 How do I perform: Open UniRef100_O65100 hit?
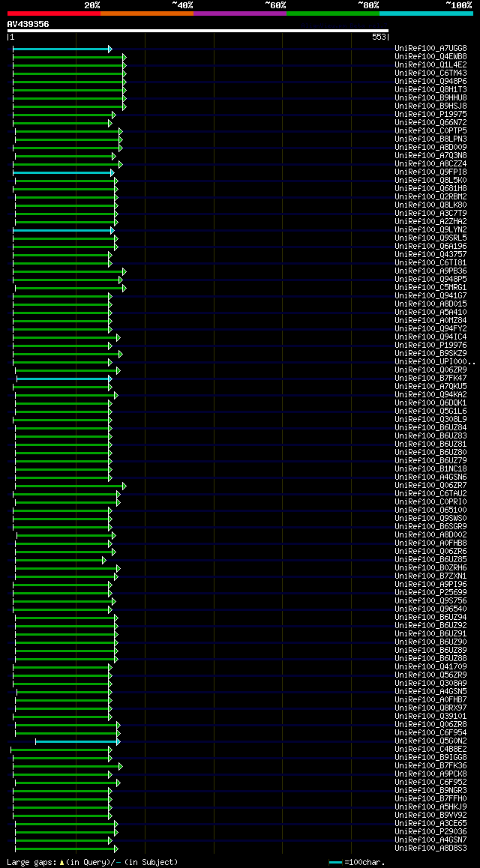click(430, 510)
